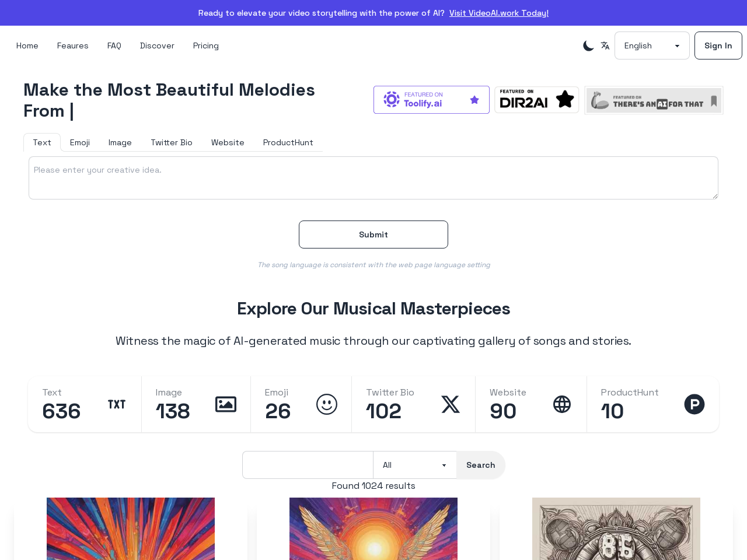This screenshot has height=560, width=747.
Task: Open the English language dropdown
Action: click(652, 45)
